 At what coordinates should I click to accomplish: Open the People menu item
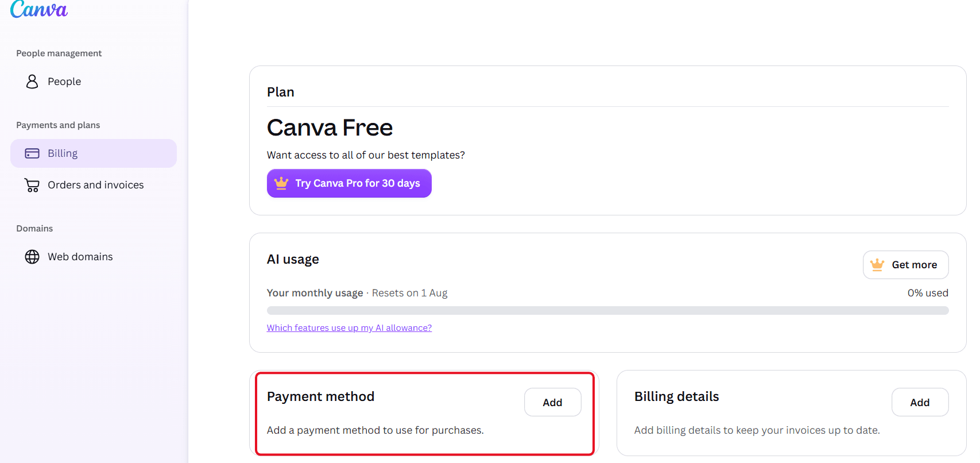click(x=94, y=82)
